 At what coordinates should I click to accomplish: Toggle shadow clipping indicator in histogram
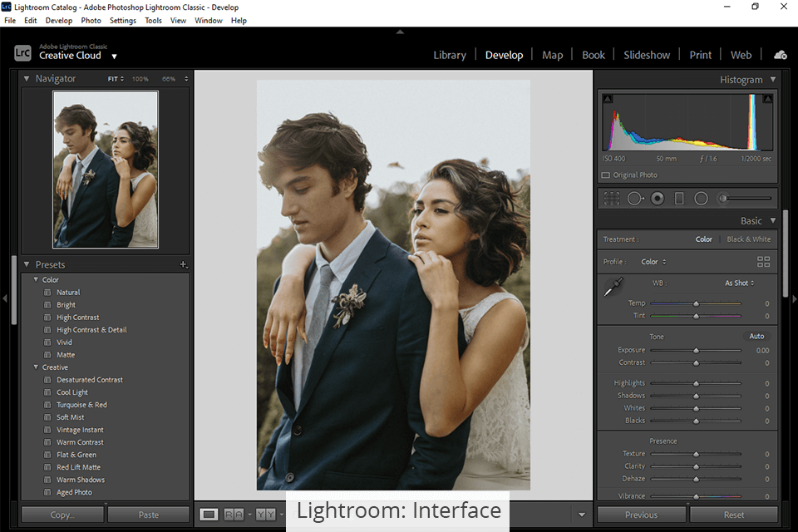[608, 99]
